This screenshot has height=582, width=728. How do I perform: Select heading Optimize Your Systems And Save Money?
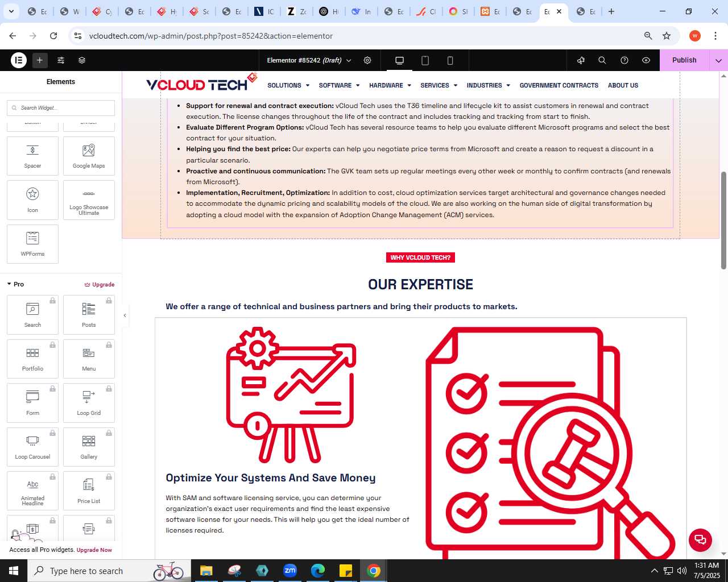tap(271, 478)
